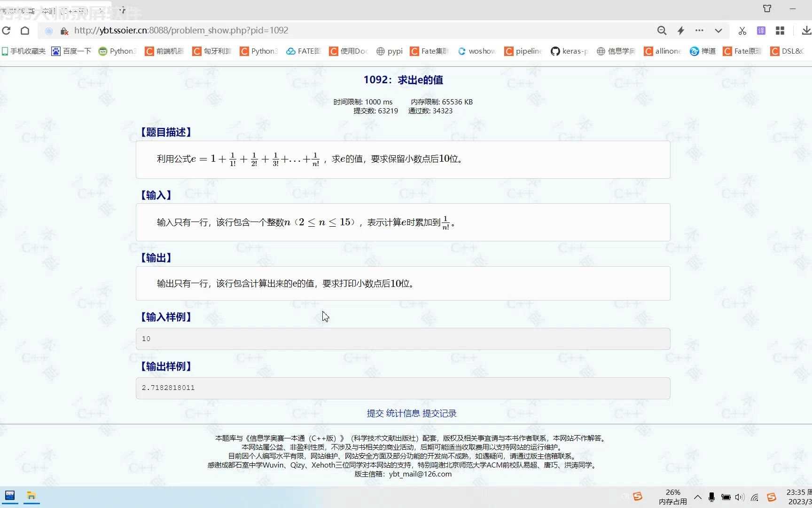Open pipeline bookmark
This screenshot has width=812, height=508.
[523, 51]
